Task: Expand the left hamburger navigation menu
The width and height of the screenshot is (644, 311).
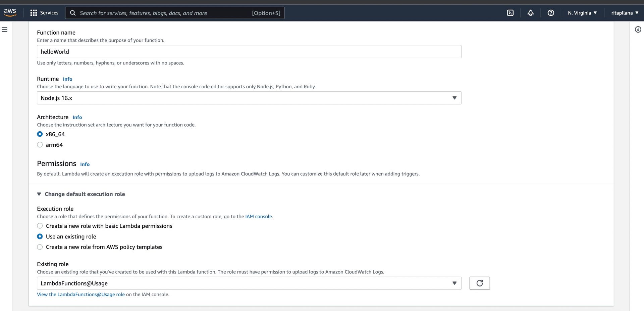Action: [5, 30]
